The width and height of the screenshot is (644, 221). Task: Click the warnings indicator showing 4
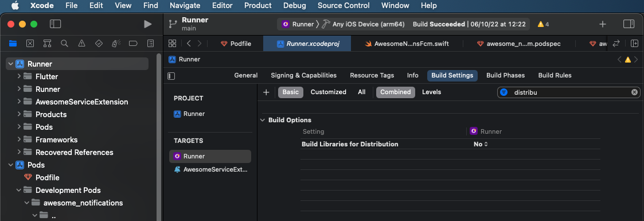pyautogui.click(x=544, y=24)
